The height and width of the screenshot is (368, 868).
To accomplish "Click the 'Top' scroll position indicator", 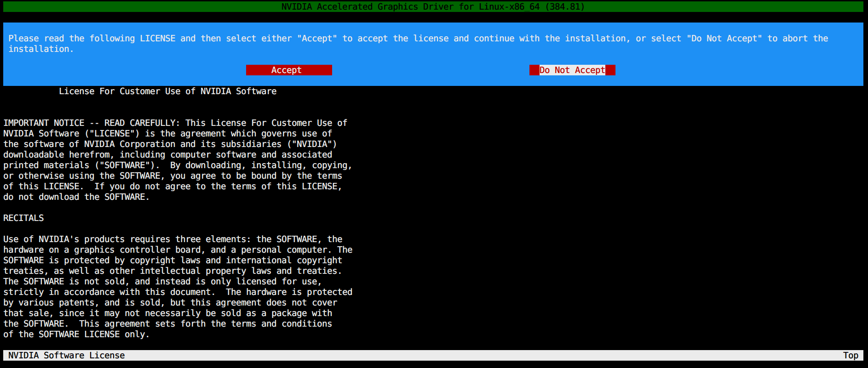I will tap(851, 355).
